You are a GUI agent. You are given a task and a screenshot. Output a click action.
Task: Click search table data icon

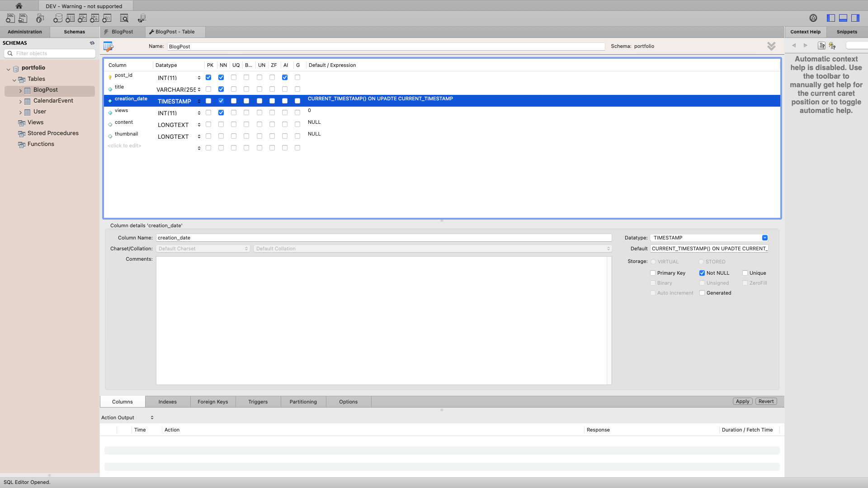[124, 18]
